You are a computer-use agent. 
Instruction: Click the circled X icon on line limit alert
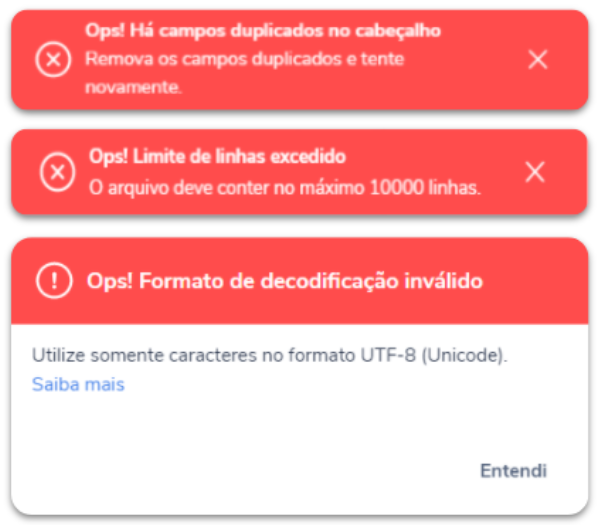pos(57,172)
